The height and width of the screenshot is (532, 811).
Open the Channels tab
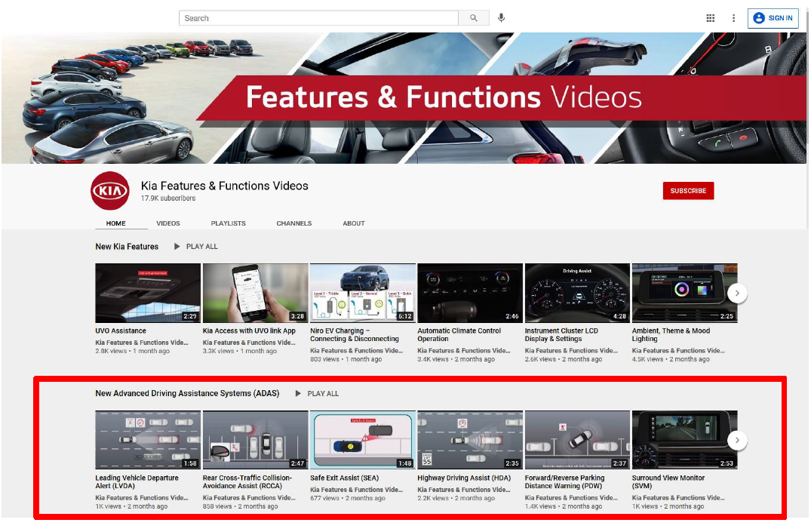(293, 223)
